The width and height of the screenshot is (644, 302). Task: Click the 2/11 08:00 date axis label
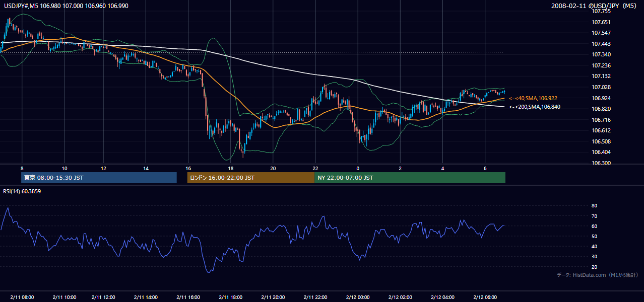(x=22, y=297)
